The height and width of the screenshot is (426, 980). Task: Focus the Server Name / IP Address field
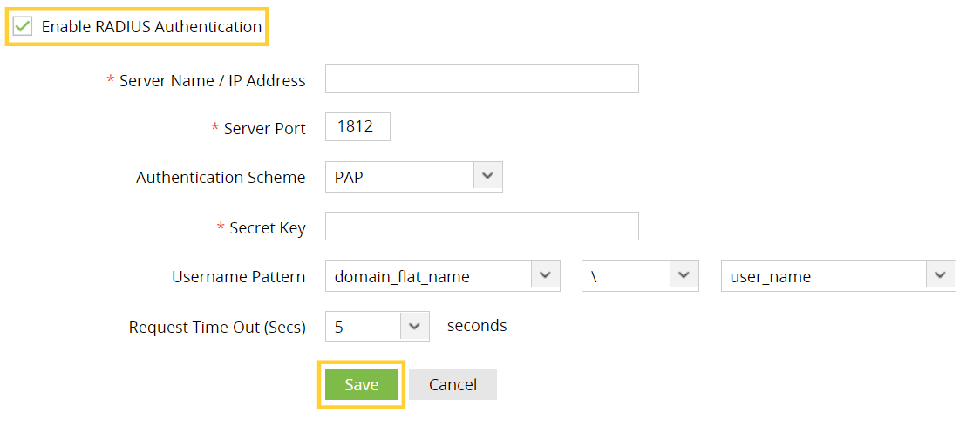(x=481, y=79)
